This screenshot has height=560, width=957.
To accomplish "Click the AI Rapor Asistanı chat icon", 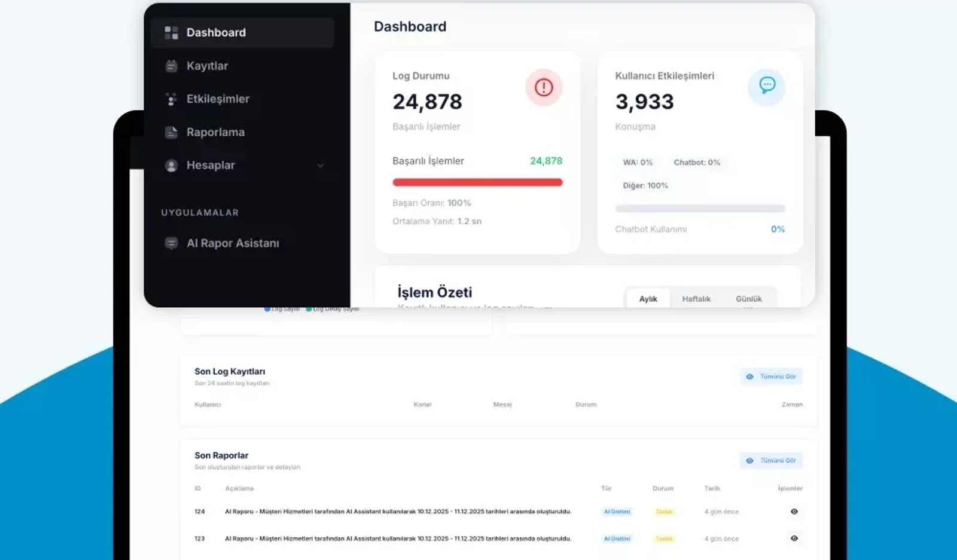I will pyautogui.click(x=171, y=243).
